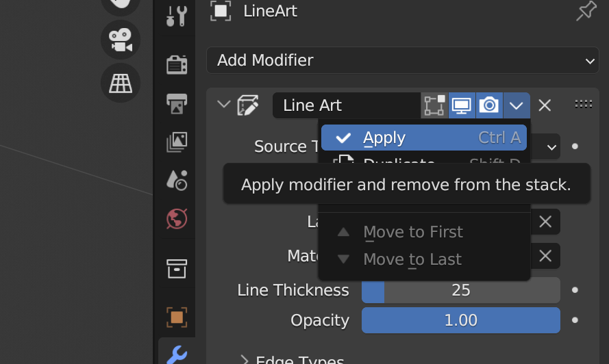Collapse the Line Art modifier panel
The height and width of the screenshot is (364, 609).
224,105
